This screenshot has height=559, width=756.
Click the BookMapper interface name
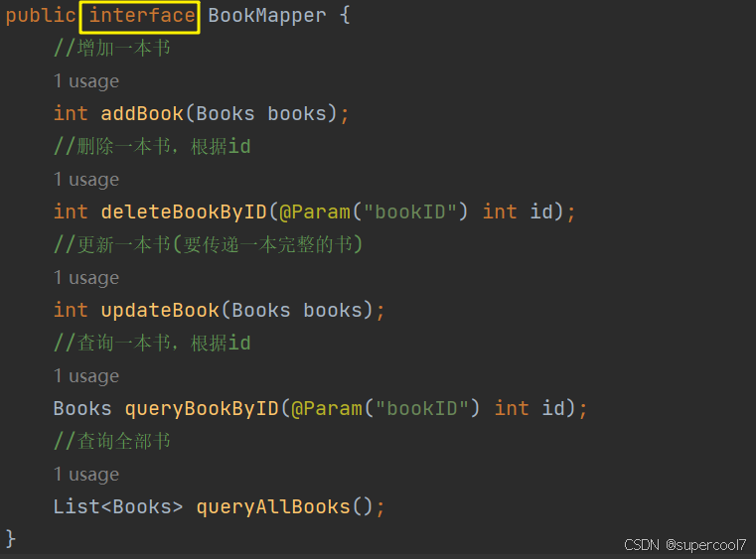tap(267, 16)
